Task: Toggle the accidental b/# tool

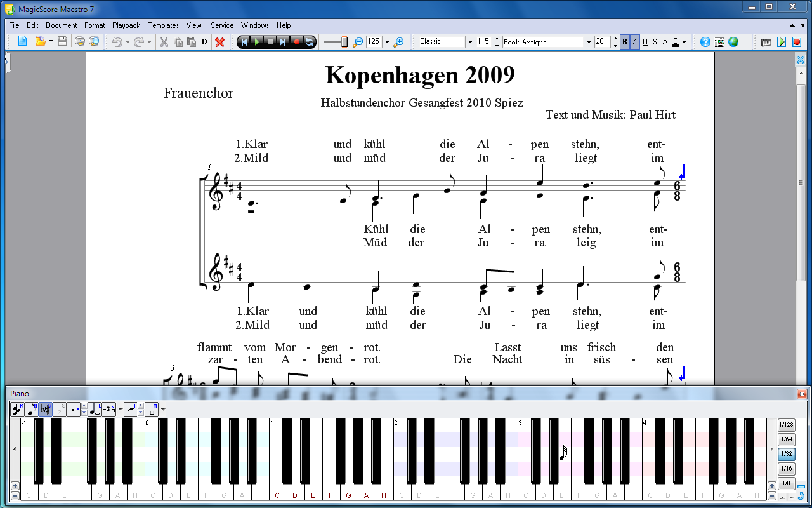Action: [x=44, y=409]
